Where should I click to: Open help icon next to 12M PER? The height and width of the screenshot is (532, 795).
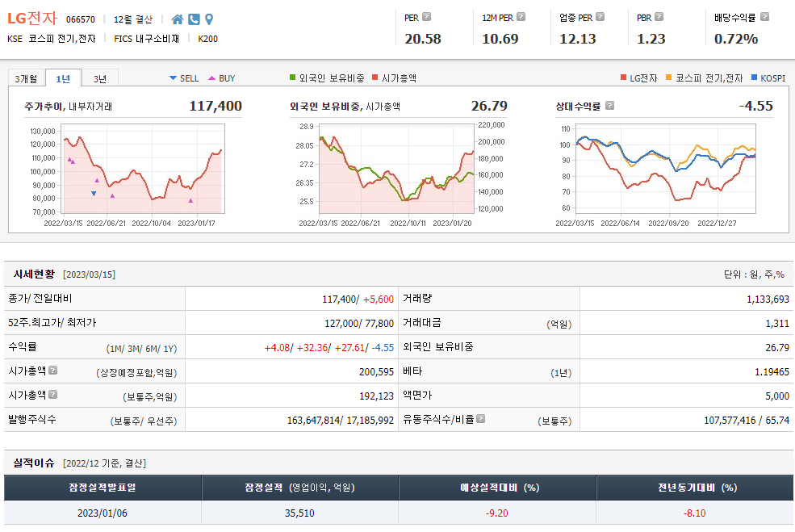(521, 17)
